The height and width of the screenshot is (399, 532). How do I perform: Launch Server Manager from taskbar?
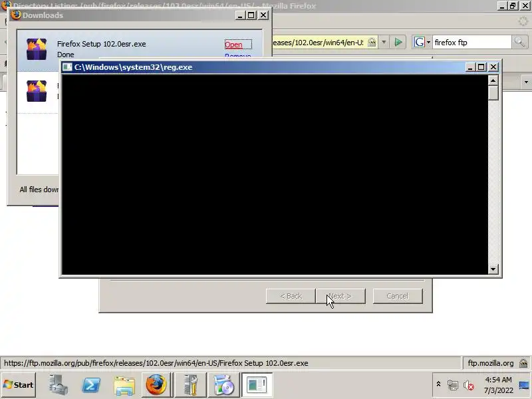tap(58, 385)
